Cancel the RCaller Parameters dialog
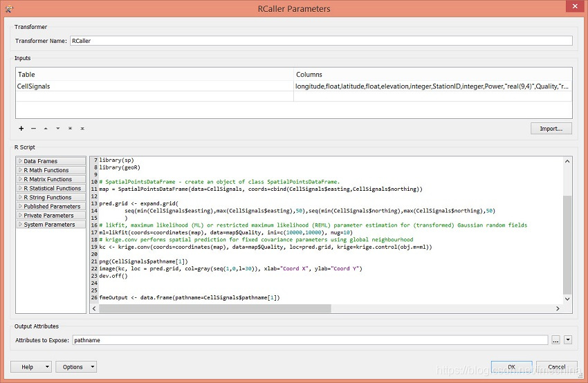This screenshot has height=383, width=588. click(556, 367)
